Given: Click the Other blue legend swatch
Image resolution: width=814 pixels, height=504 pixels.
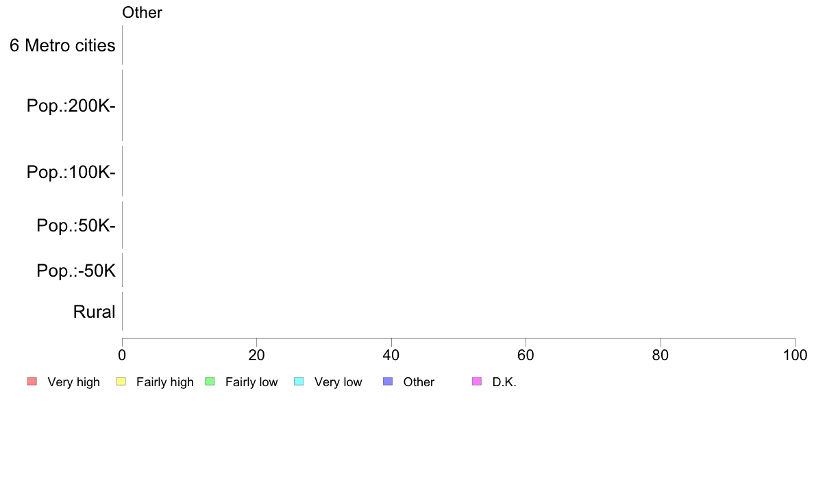Looking at the screenshot, I should (x=388, y=381).
